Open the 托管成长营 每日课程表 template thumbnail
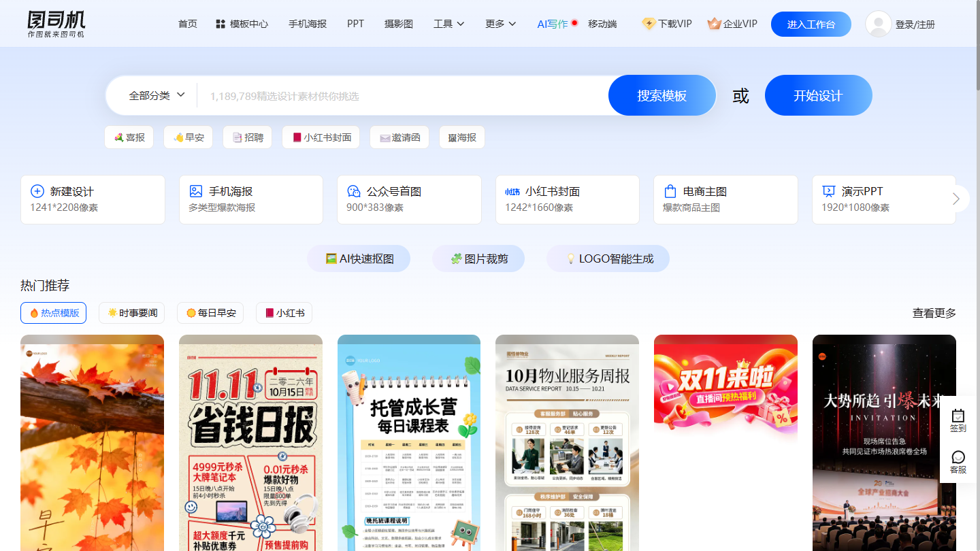This screenshot has height=551, width=980. [x=409, y=443]
